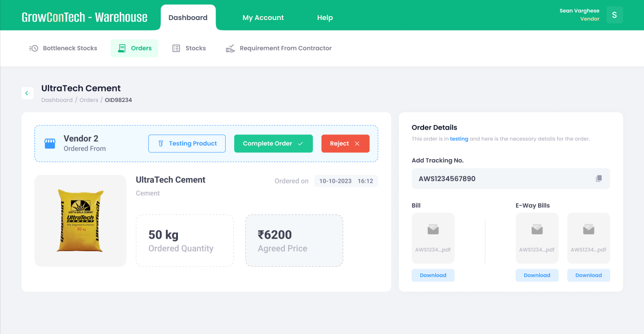Click the X icon on Reject button
The width and height of the screenshot is (644, 334).
[x=357, y=143]
